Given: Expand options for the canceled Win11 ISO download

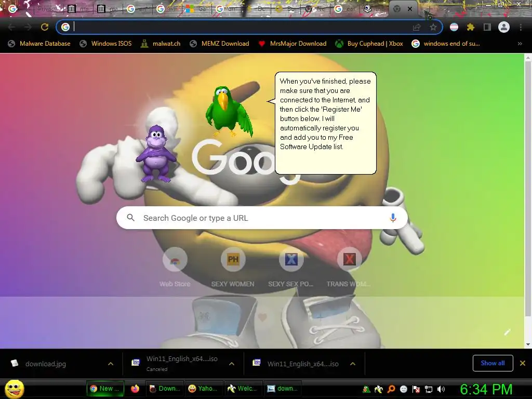Looking at the screenshot, I should (x=232, y=364).
